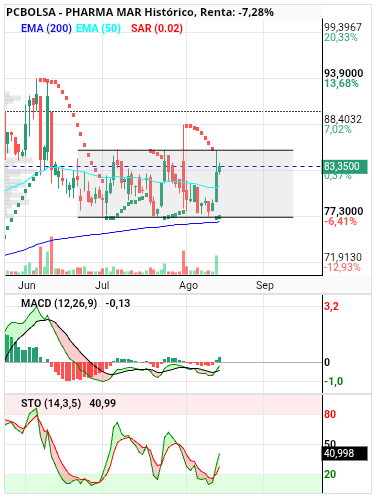Click the black 40,998 stochastic value tag
The height and width of the screenshot is (498, 376).
(344, 453)
